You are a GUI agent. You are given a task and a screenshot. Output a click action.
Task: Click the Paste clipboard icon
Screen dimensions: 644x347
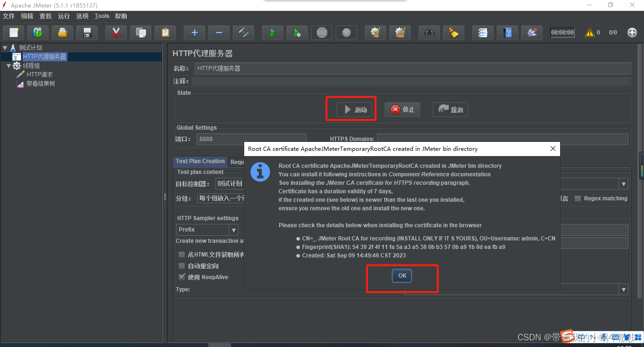point(165,33)
